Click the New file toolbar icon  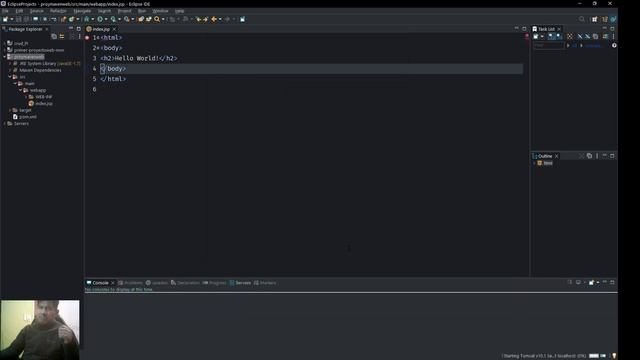[5, 19]
